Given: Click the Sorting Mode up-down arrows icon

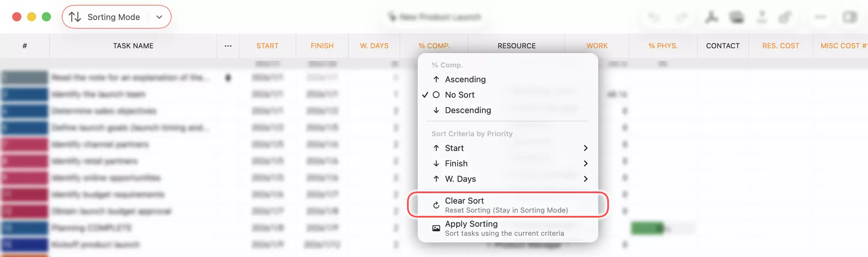Looking at the screenshot, I should [75, 17].
